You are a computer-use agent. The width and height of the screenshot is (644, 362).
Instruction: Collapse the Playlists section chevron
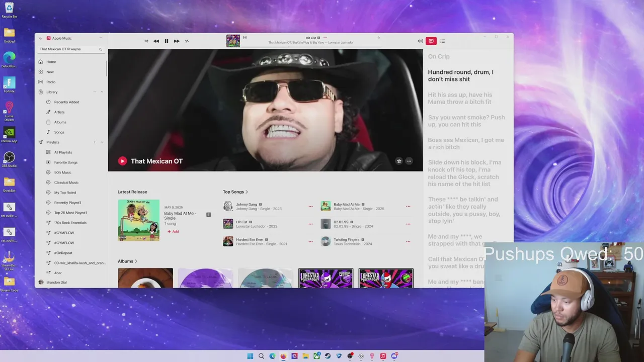click(x=102, y=142)
